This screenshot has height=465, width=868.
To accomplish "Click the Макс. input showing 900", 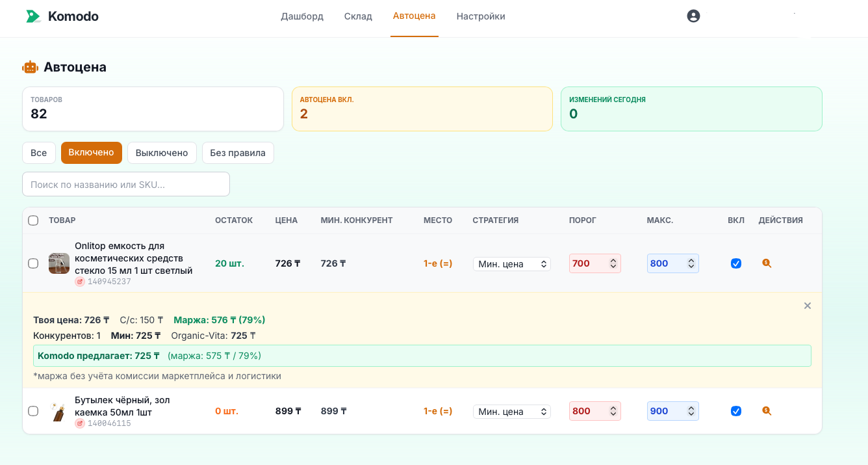I will point(673,411).
